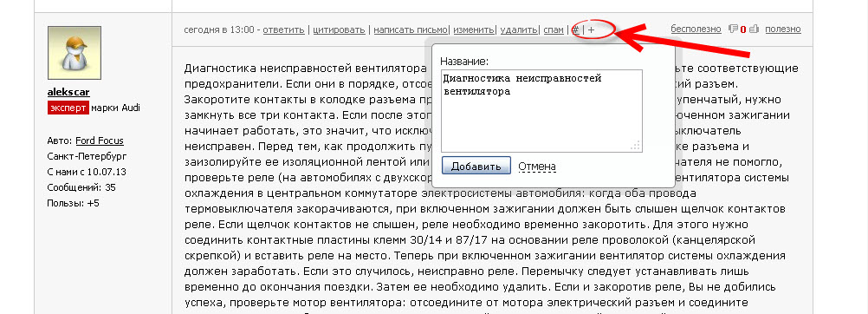This screenshot has width=868, height=314.
Task: Click the resize grip of the Название text area
Action: 636,146
